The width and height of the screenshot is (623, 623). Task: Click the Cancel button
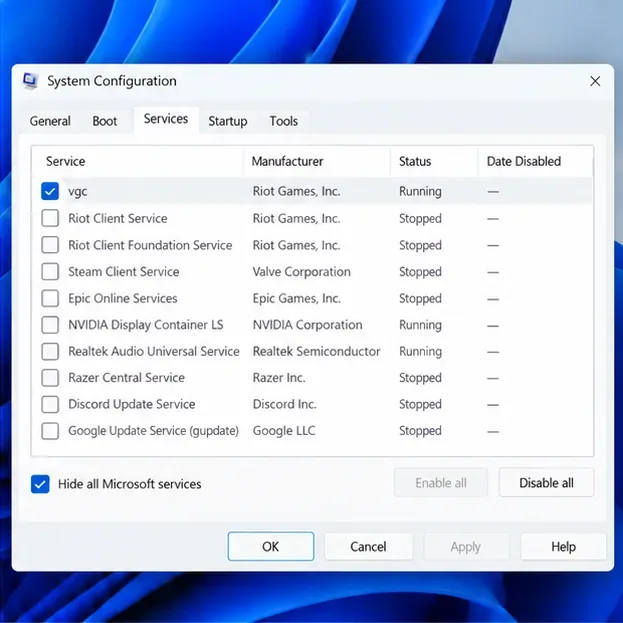click(x=368, y=547)
